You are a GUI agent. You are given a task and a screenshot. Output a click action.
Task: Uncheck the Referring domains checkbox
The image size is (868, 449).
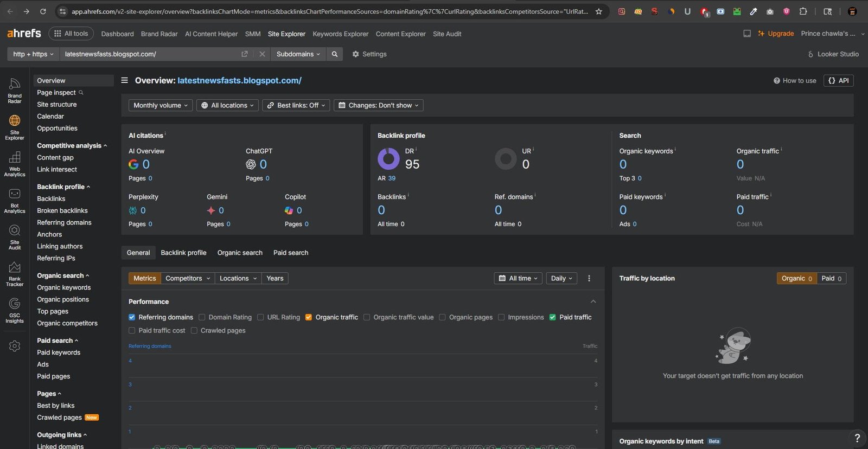132,317
